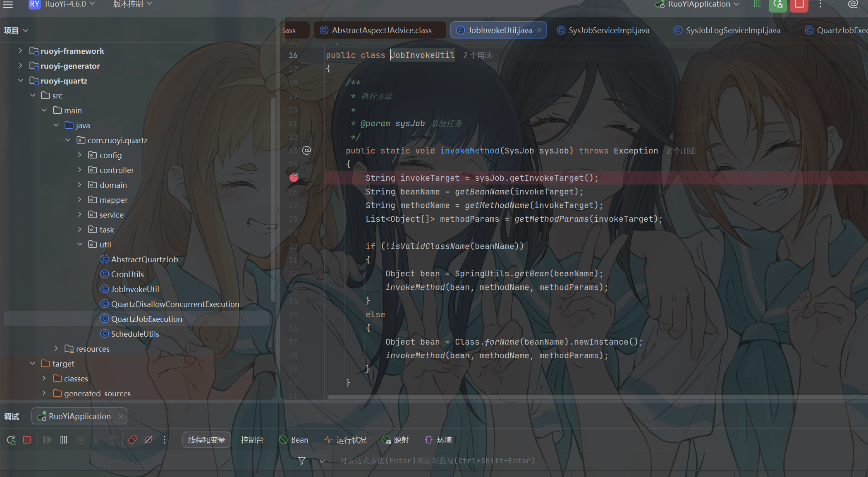Toggle mute breakpoints in debug toolbar
The height and width of the screenshot is (477, 868).
(148, 440)
